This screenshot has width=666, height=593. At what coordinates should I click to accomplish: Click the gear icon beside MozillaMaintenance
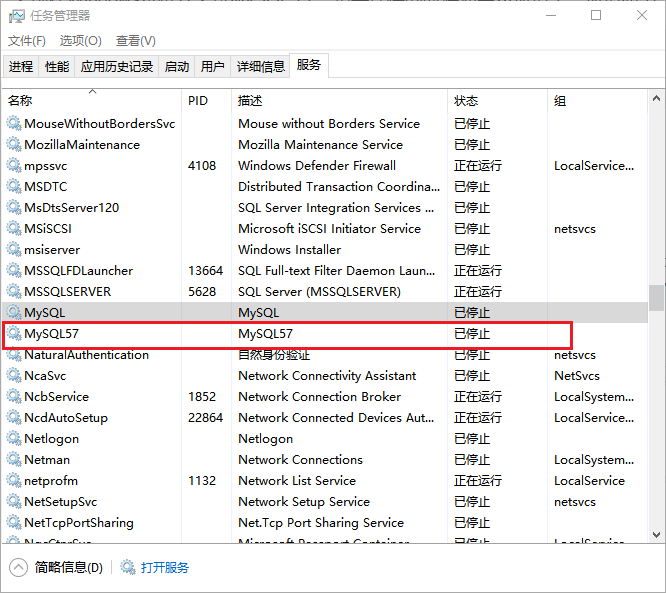[14, 144]
